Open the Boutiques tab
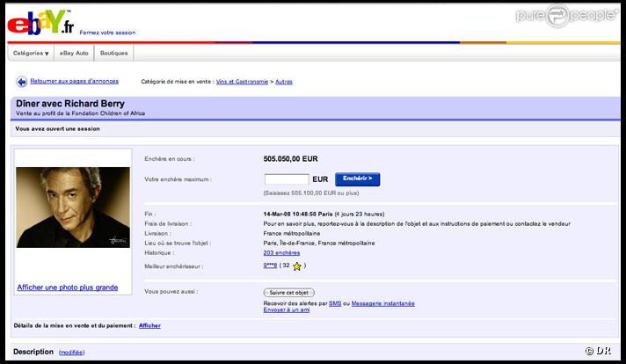Screen dimensions: 626x364 point(113,53)
